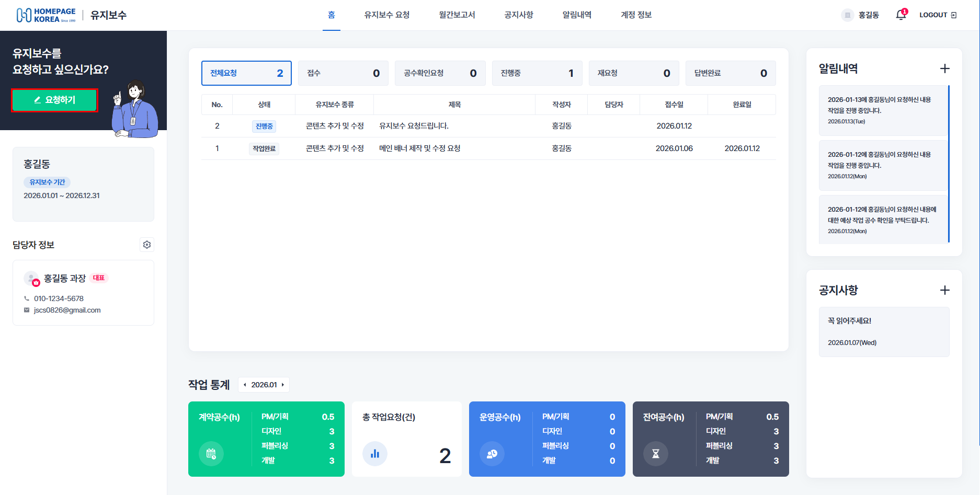The height and width of the screenshot is (495, 980).
Task: Click the operating hours card icon
Action: [492, 454]
